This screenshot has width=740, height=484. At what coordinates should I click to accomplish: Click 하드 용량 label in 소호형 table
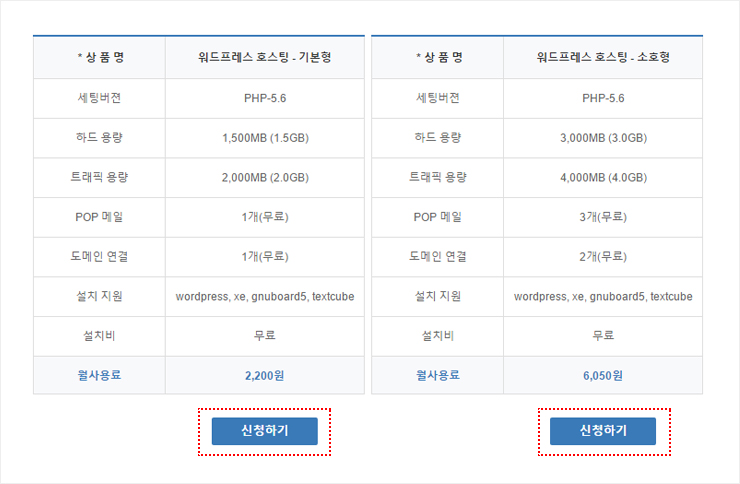tap(438, 138)
